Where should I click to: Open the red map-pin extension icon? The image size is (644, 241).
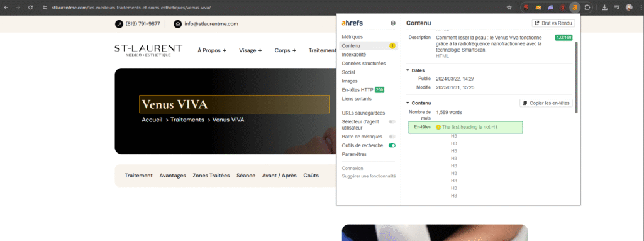point(563,8)
